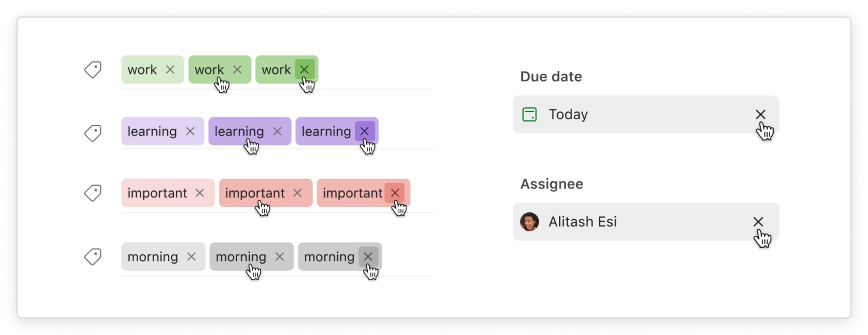Screen dimensions: 868x335
Task: Remove the lightest work tag
Action: (x=171, y=70)
